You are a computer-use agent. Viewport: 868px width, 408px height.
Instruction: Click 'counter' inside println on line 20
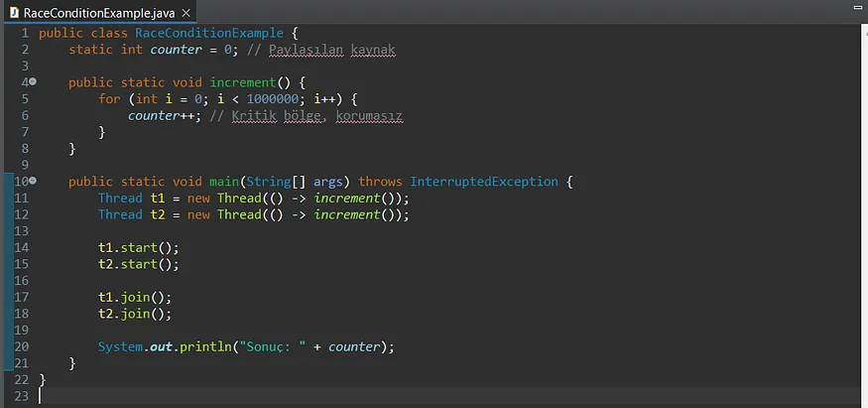(x=354, y=347)
